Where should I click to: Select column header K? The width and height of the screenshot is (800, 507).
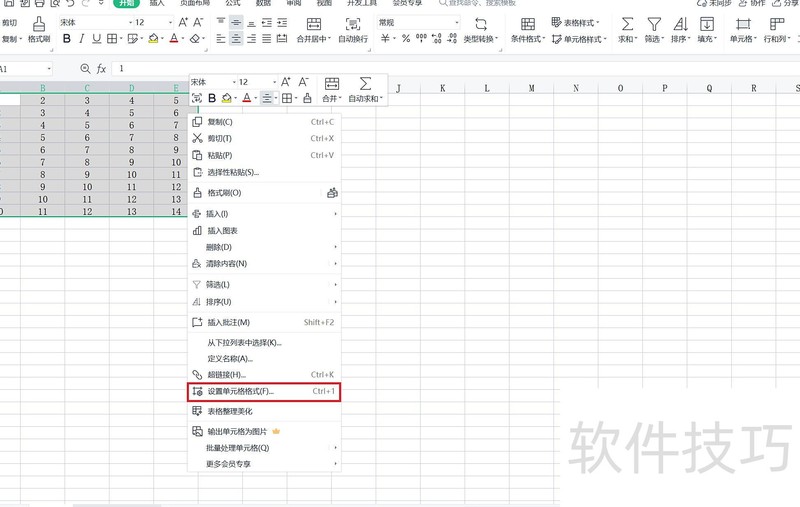click(x=442, y=88)
